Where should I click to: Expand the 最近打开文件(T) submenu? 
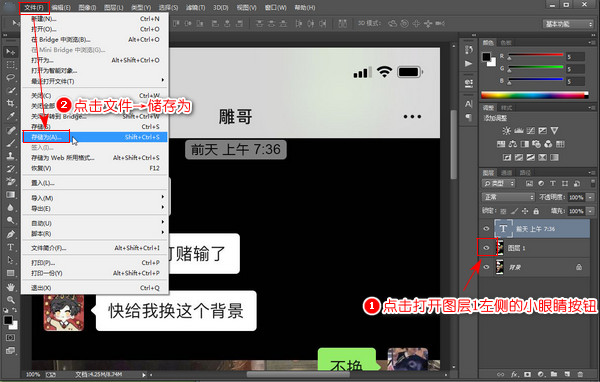(x=95, y=81)
